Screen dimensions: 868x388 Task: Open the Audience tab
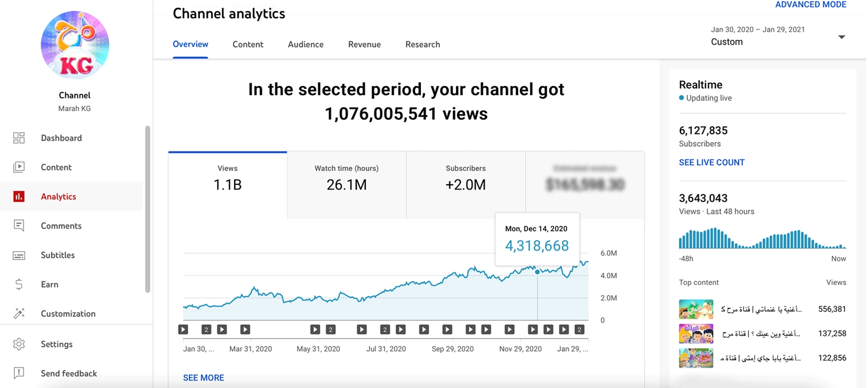[x=306, y=44]
